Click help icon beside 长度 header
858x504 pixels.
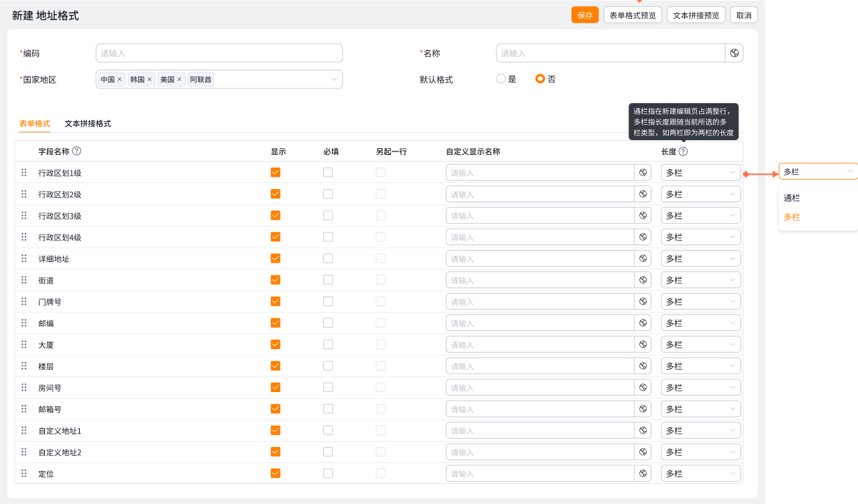(x=683, y=151)
